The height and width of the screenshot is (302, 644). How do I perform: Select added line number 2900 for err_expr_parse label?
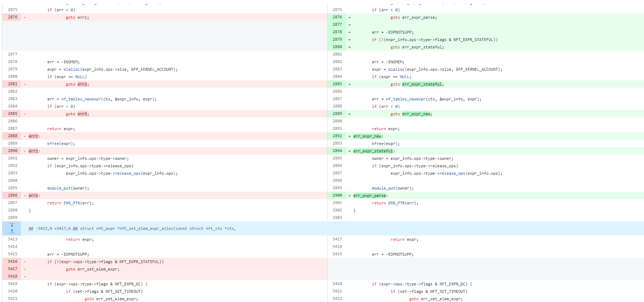[337, 195]
